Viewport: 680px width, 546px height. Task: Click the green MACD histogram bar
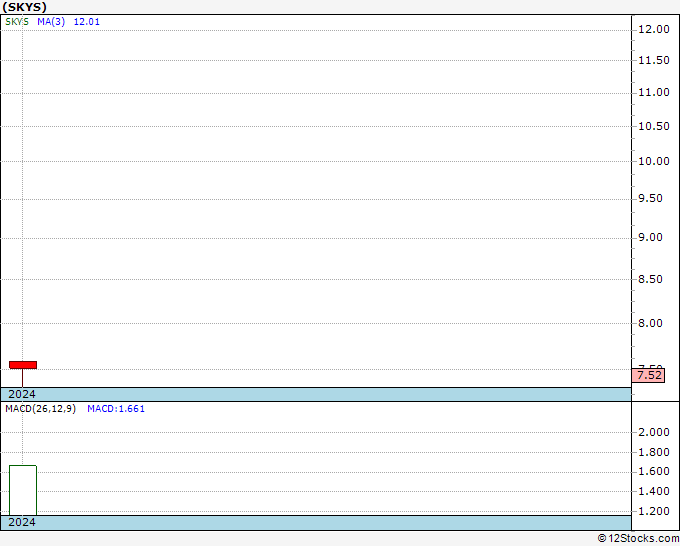point(23,490)
